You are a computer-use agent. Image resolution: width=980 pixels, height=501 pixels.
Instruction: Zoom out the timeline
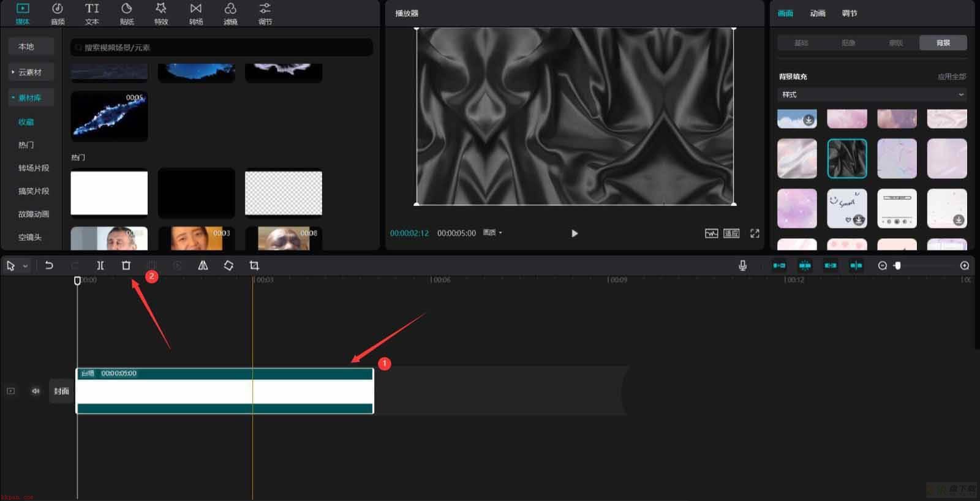click(x=883, y=265)
